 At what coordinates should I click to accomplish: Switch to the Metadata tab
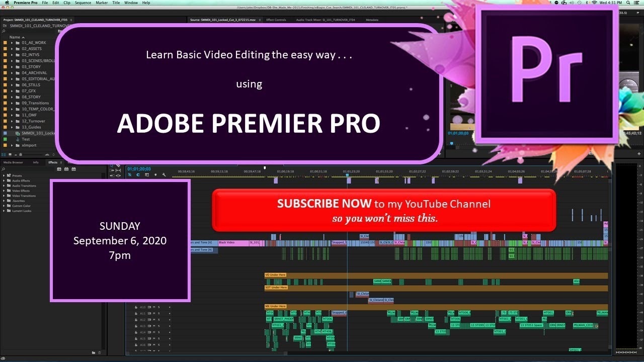pos(372,20)
